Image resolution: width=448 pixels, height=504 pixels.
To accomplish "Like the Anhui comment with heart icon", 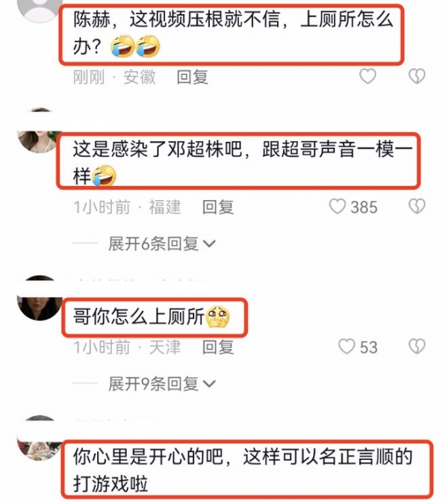I will point(367,76).
